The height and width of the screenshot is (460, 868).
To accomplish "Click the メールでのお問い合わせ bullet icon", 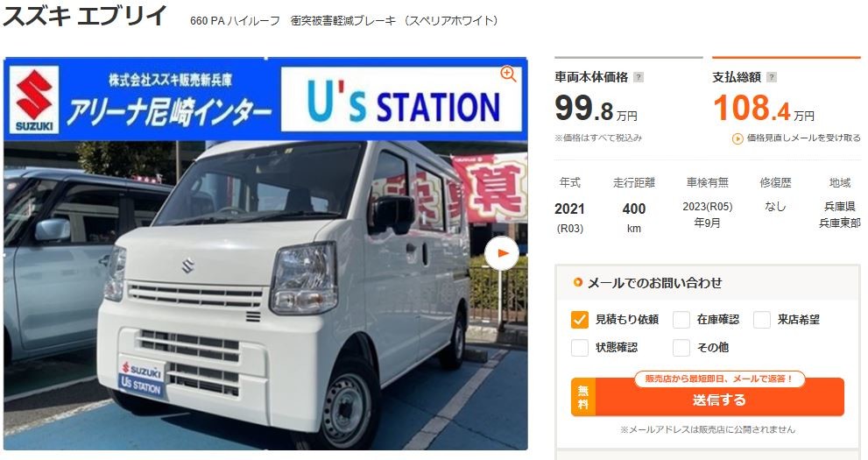I will [x=578, y=283].
